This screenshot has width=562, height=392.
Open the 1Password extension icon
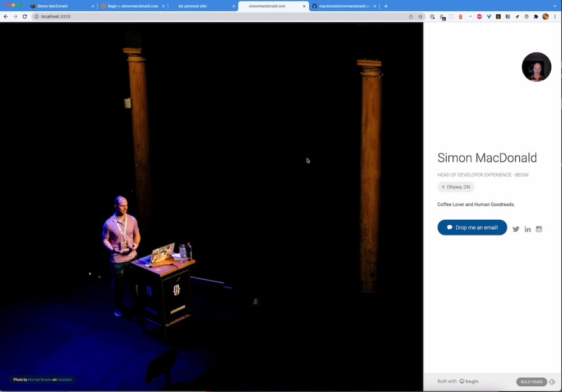[x=432, y=17]
